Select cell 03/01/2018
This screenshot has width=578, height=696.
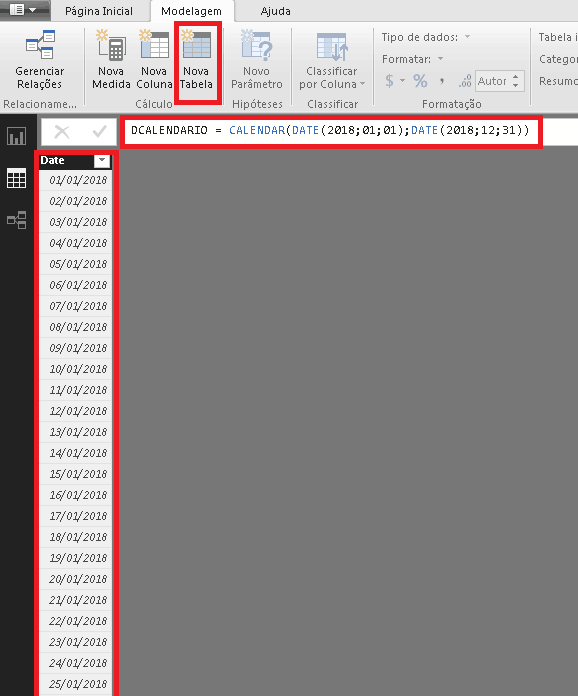(x=75, y=222)
